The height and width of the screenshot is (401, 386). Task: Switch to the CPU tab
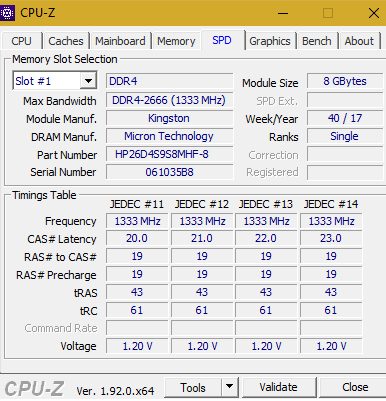click(x=21, y=41)
